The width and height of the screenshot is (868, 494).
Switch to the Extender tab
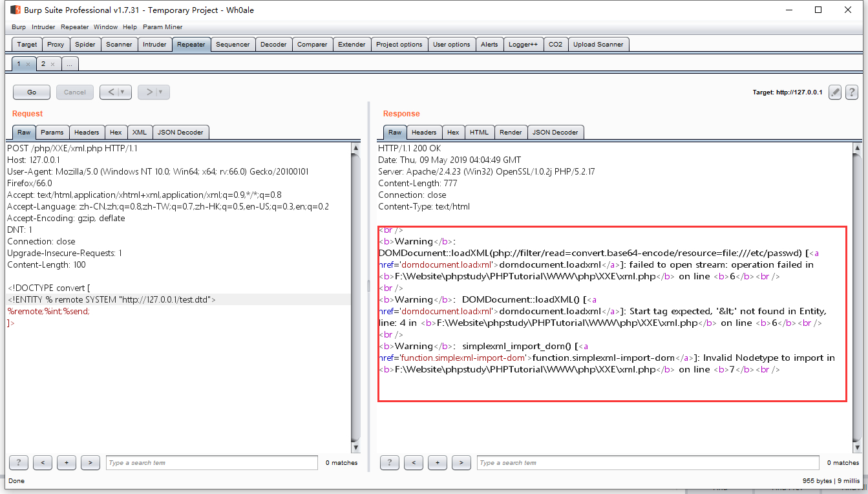click(x=352, y=44)
